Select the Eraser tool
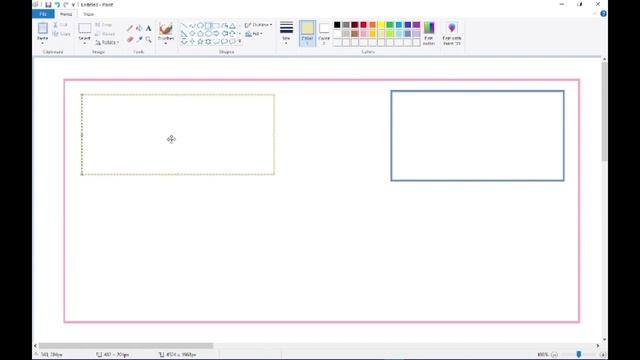This screenshot has height=360, width=640. pyautogui.click(x=130, y=39)
